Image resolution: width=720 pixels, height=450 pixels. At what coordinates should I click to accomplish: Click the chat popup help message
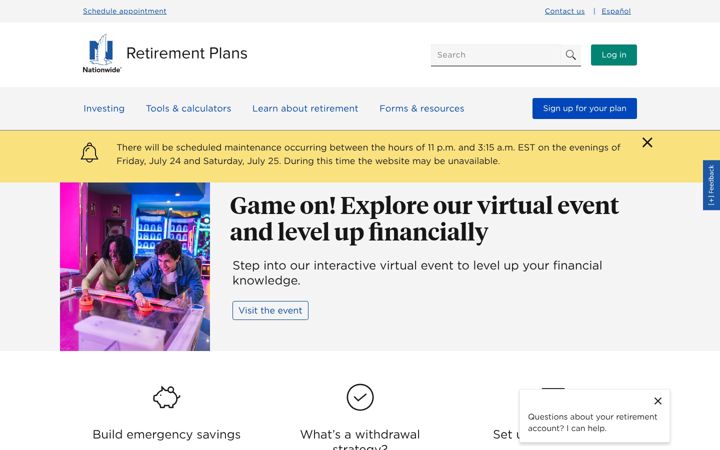pyautogui.click(x=592, y=422)
